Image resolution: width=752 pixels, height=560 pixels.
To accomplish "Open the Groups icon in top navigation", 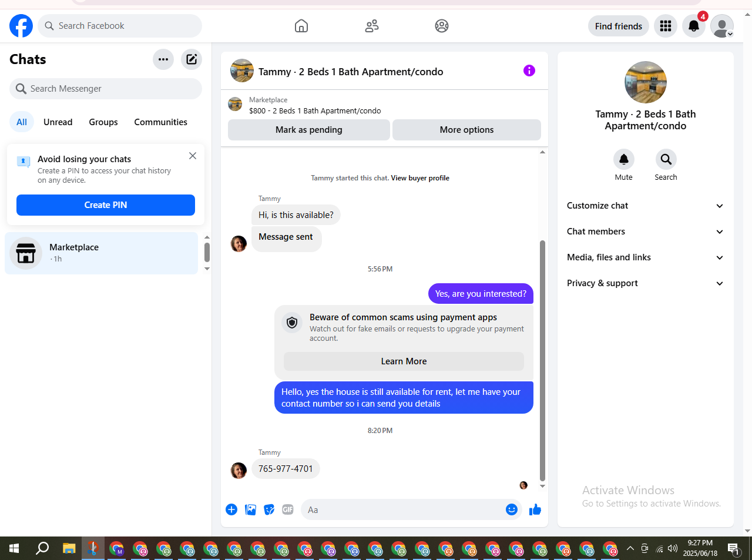I will (442, 26).
